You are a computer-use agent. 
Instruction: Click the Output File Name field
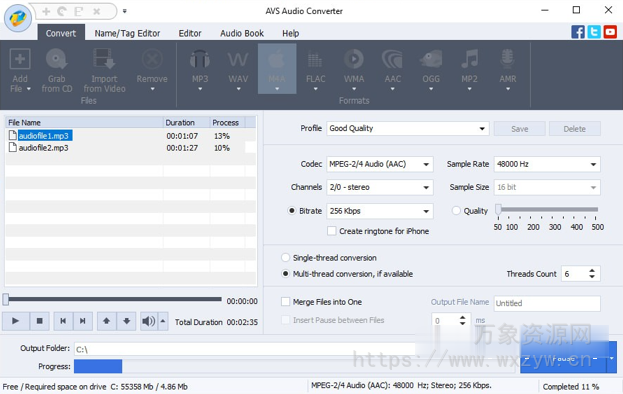[x=547, y=303]
